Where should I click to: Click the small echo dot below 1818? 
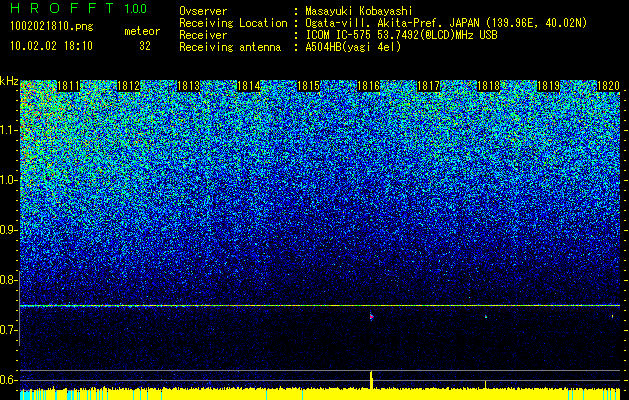[486, 317]
